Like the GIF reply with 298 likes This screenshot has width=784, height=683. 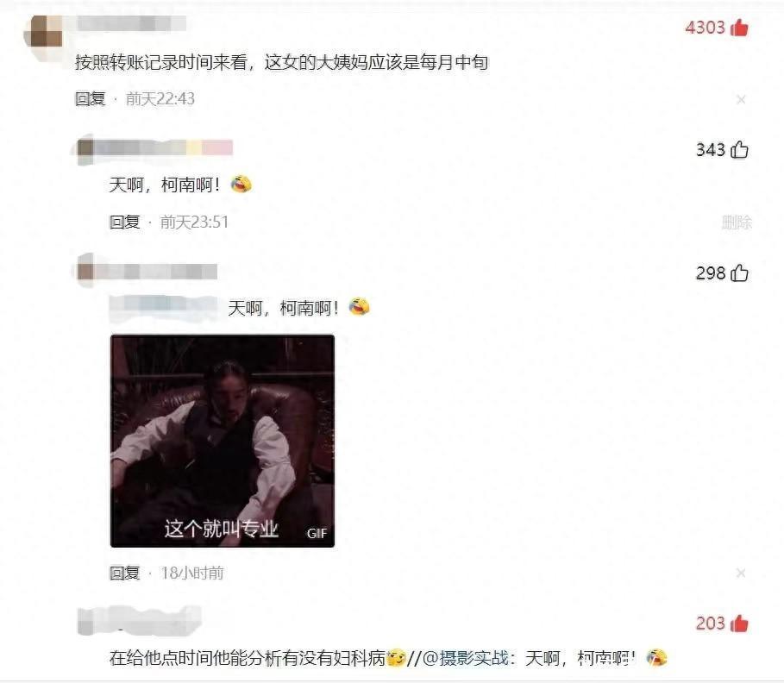(x=739, y=273)
